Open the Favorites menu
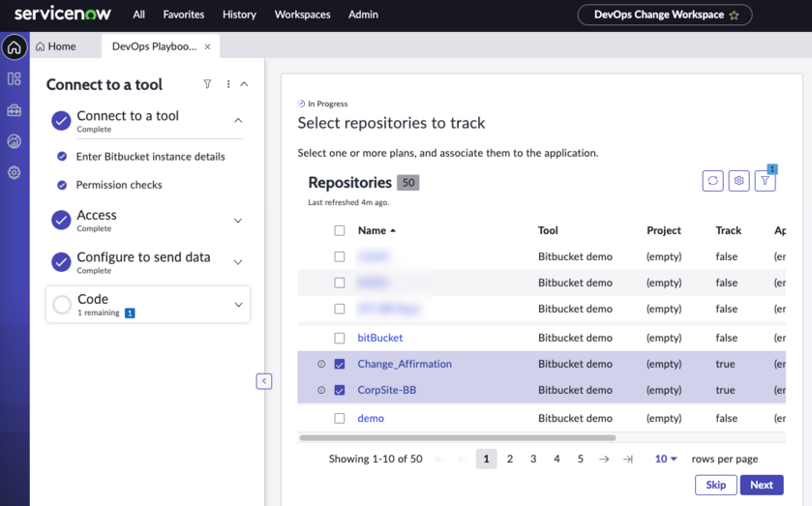 coord(183,15)
